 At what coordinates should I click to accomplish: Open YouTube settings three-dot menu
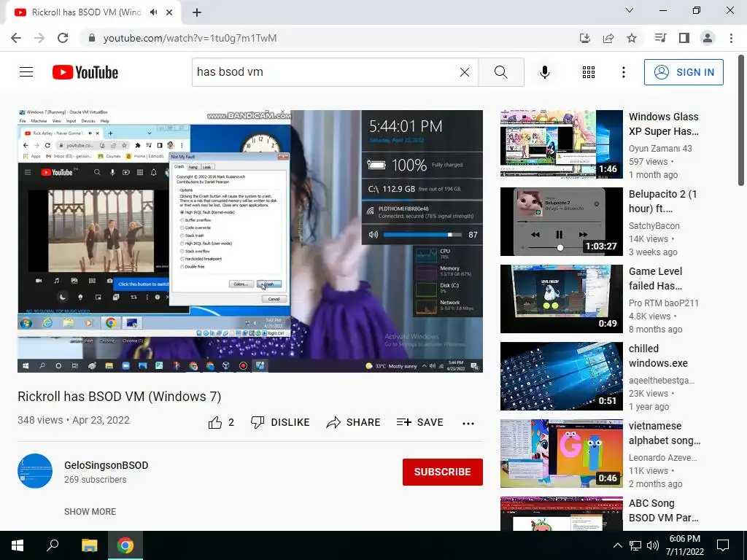click(623, 72)
